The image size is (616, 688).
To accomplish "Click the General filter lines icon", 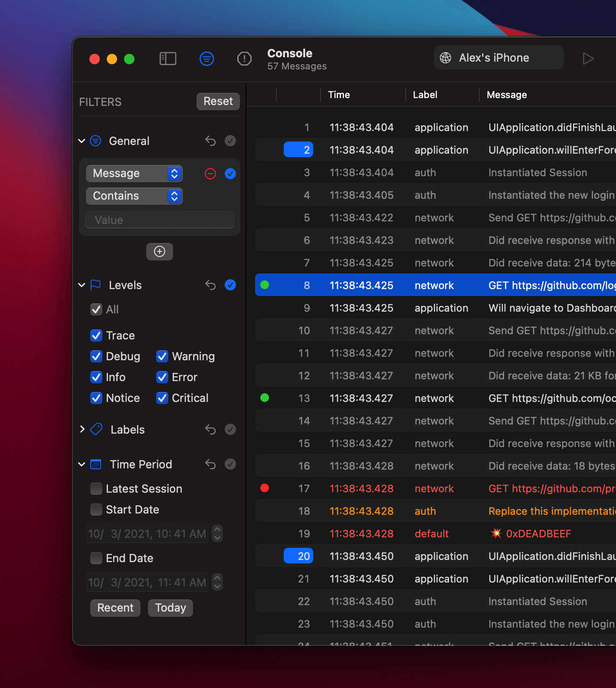I will coord(95,141).
